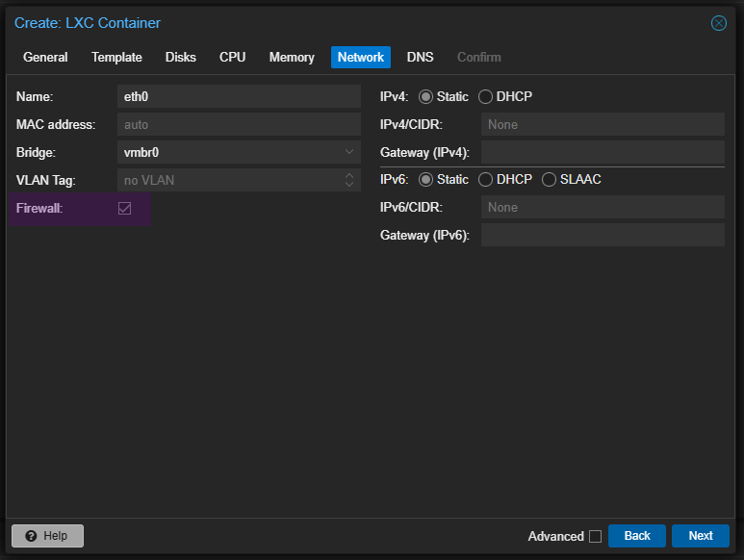Switch to the General tab
Screen dimensions: 744x560
click(45, 58)
